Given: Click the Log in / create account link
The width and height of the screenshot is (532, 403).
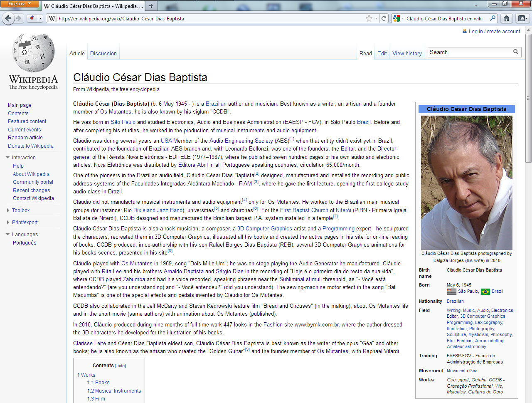Looking at the screenshot, I should (494, 31).
